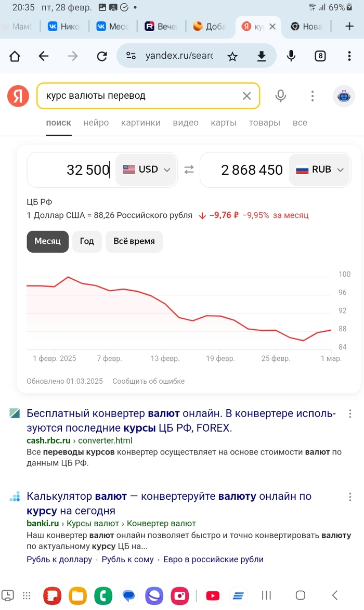Reload the page with the refresh icon

102,56
